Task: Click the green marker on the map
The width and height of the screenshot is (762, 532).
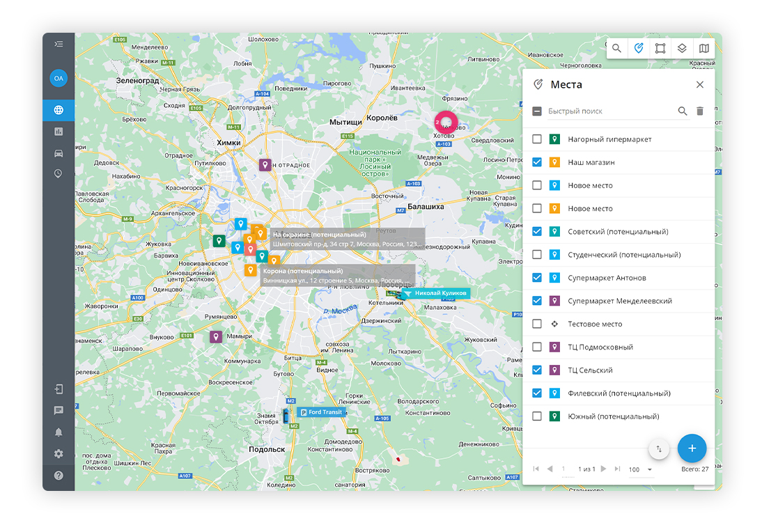Action: coord(219,240)
